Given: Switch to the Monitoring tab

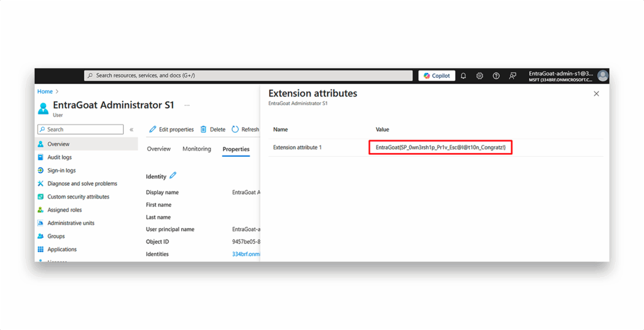Looking at the screenshot, I should click(x=197, y=149).
